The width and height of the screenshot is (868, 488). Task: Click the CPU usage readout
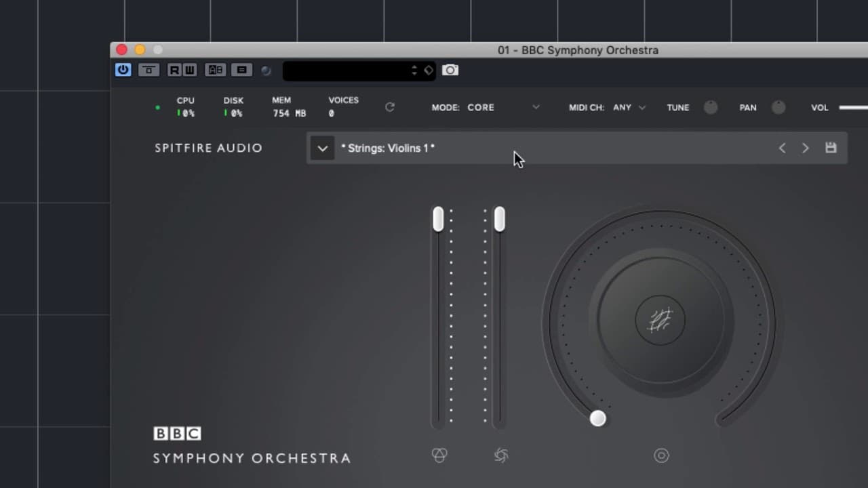[x=186, y=107]
